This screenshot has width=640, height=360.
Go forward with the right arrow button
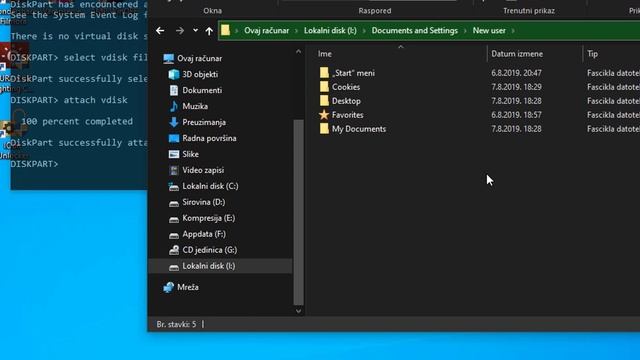click(180, 31)
